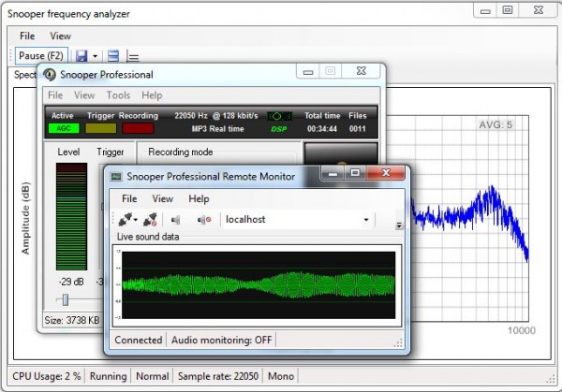The height and width of the screenshot is (392, 562).
Task: Open File menu in Remote Monitor
Action: [x=129, y=198]
